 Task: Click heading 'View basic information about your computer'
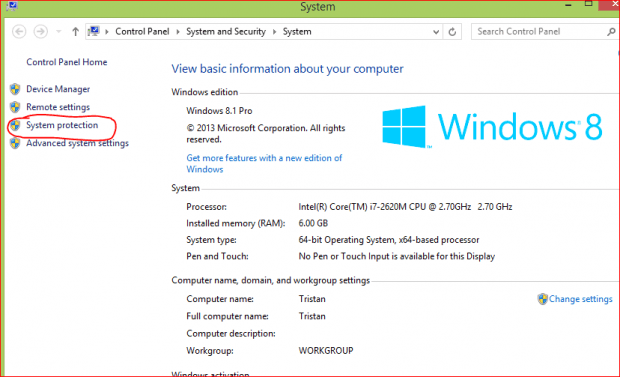287,69
